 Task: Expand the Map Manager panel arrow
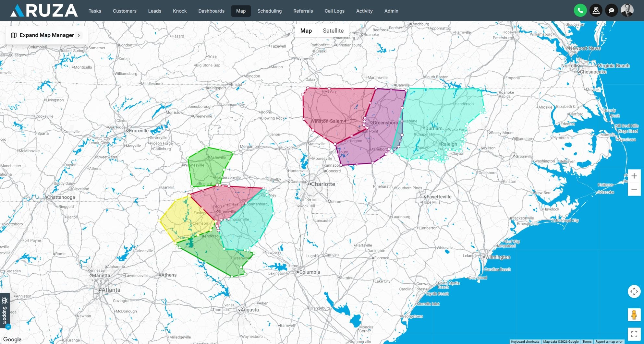point(79,35)
